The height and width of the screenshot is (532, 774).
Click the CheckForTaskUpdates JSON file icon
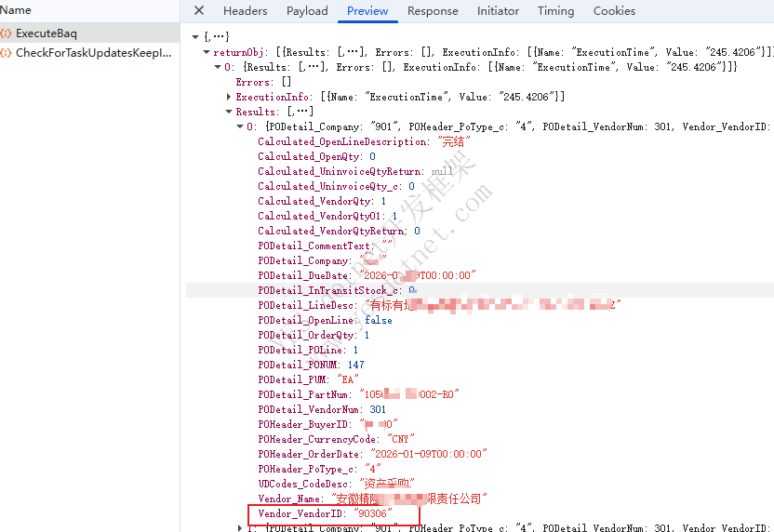(6, 53)
